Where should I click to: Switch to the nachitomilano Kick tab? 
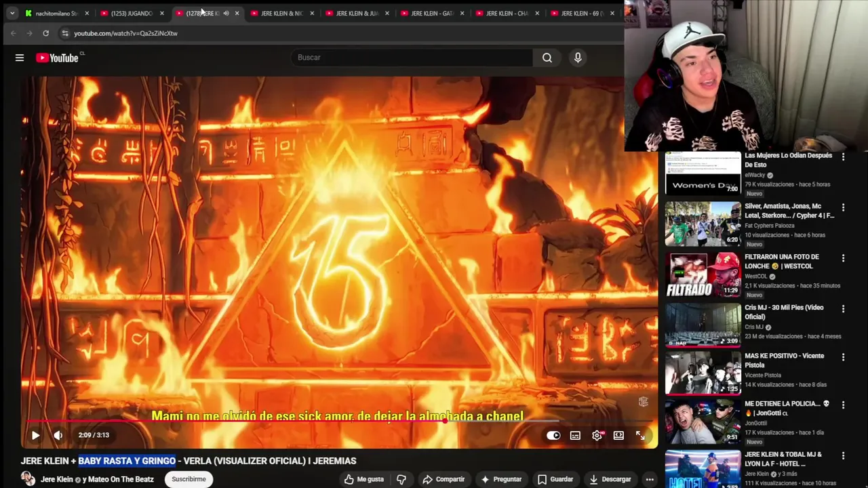57,13
